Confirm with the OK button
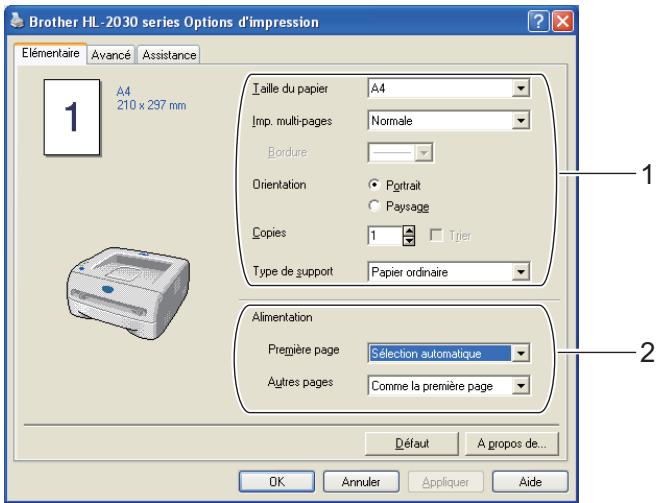The image size is (659, 503). (x=277, y=482)
